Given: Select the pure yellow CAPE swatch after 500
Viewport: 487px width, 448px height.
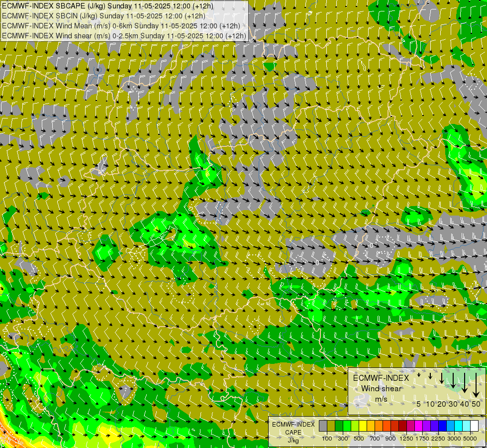Looking at the screenshot, I should (363, 426).
